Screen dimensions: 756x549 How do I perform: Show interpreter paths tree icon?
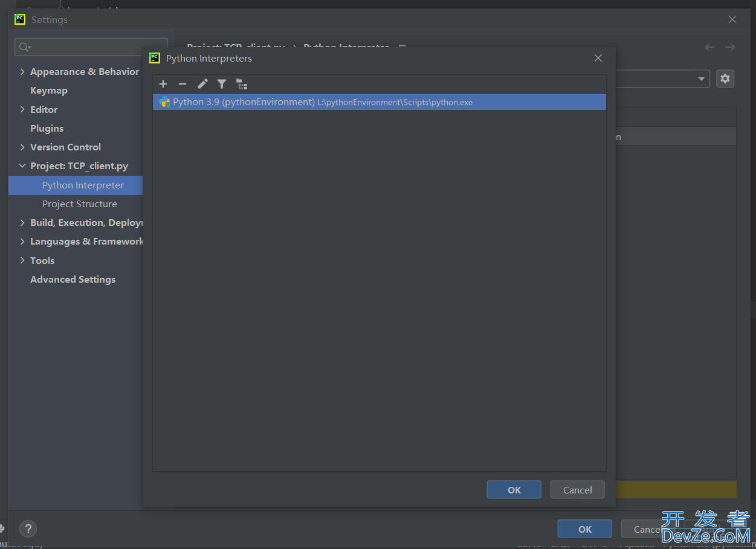point(242,84)
